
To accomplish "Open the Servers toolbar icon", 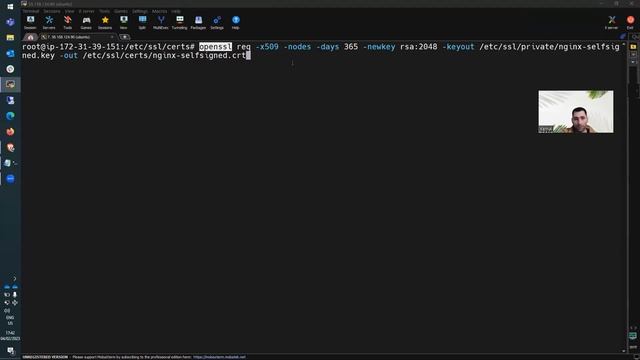I will (x=49, y=22).
